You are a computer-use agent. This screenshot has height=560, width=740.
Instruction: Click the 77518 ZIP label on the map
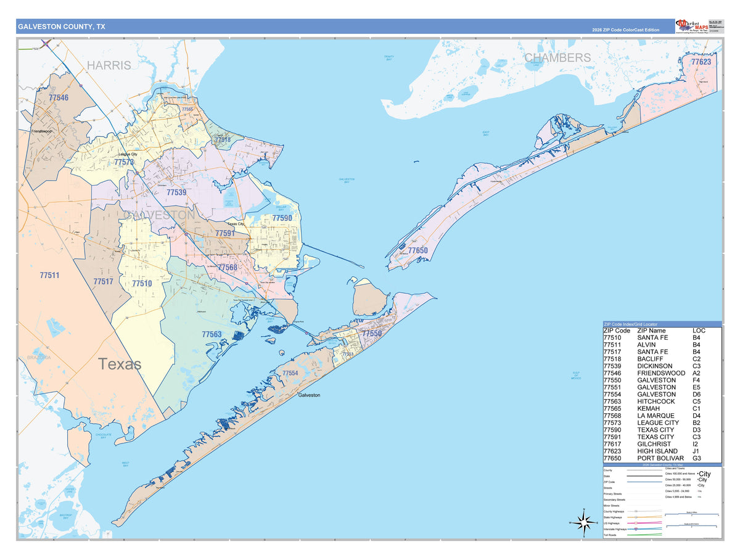[x=223, y=140]
